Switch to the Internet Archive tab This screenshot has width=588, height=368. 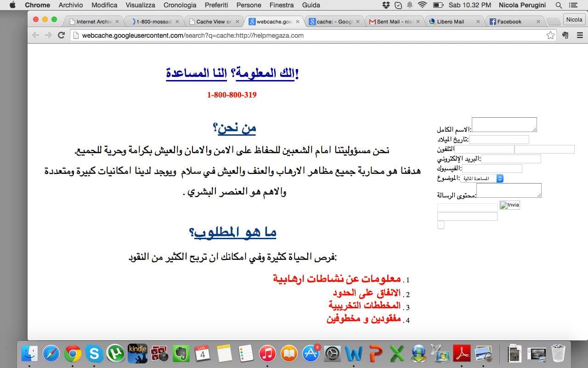click(93, 22)
